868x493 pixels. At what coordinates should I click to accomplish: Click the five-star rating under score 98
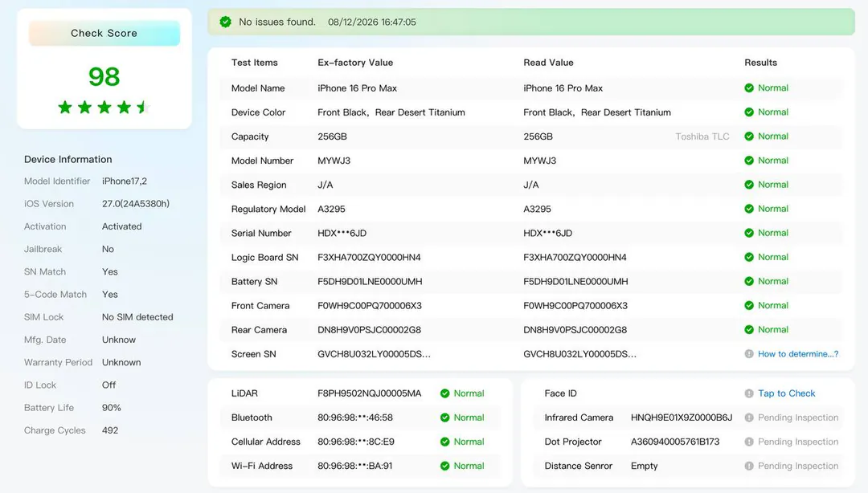click(104, 108)
